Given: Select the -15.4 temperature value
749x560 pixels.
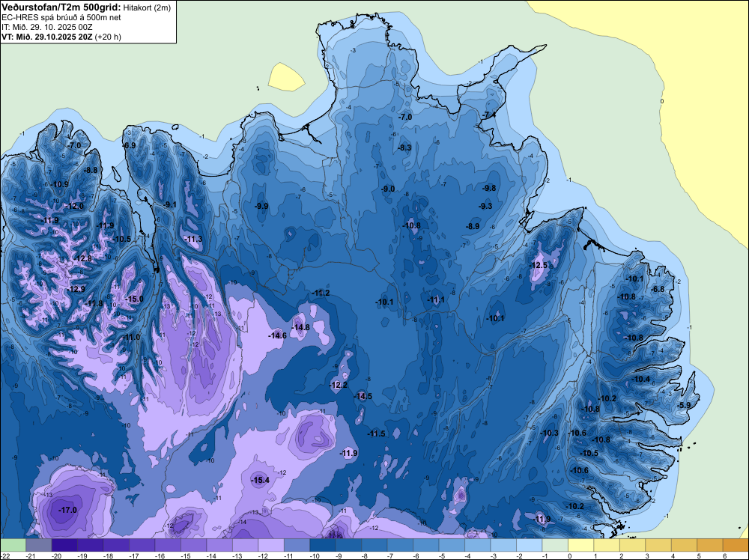Looking at the screenshot, I should (x=261, y=480).
